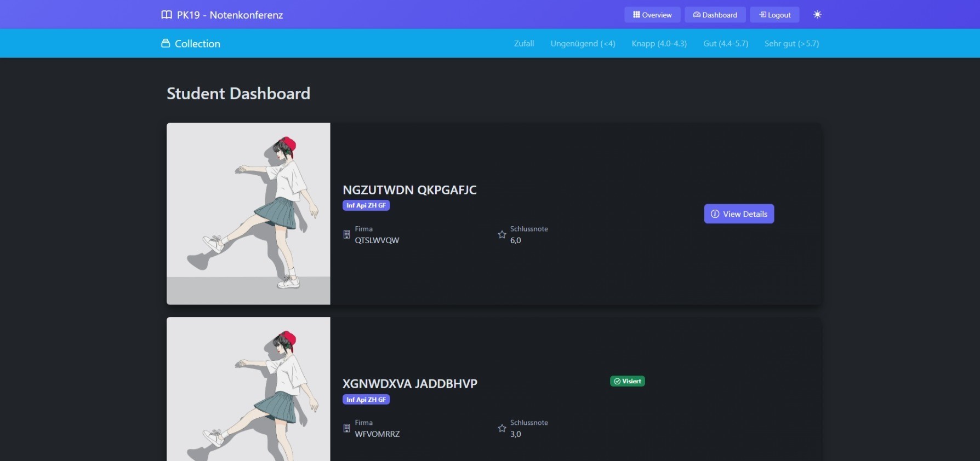Click Inf Api ZH GF badge under NGZUTWDN

pyautogui.click(x=366, y=205)
